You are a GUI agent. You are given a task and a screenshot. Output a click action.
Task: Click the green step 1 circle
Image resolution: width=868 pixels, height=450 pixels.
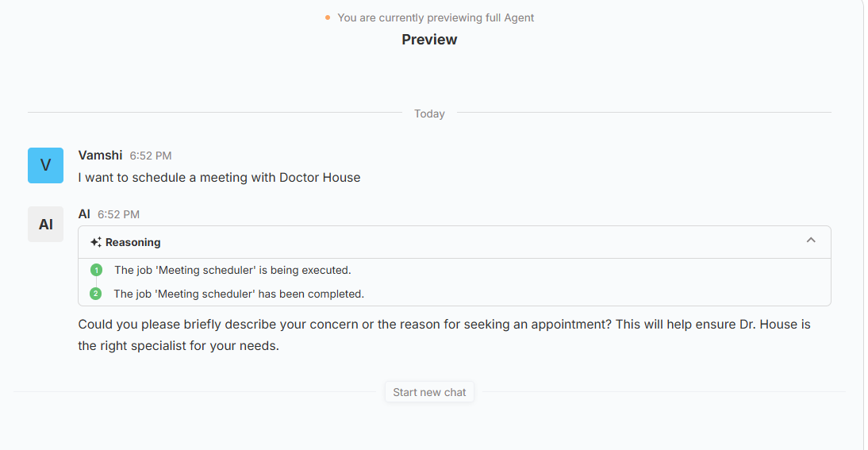(x=96, y=271)
